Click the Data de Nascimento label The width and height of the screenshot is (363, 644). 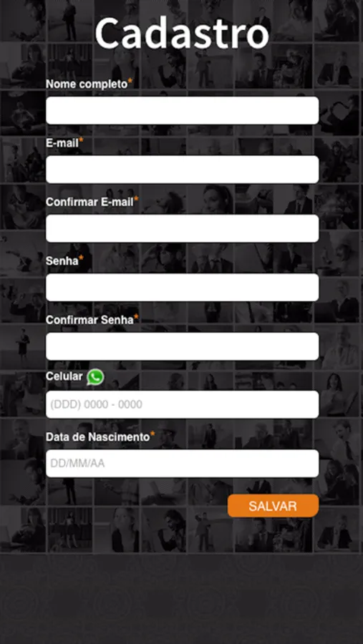tap(98, 437)
